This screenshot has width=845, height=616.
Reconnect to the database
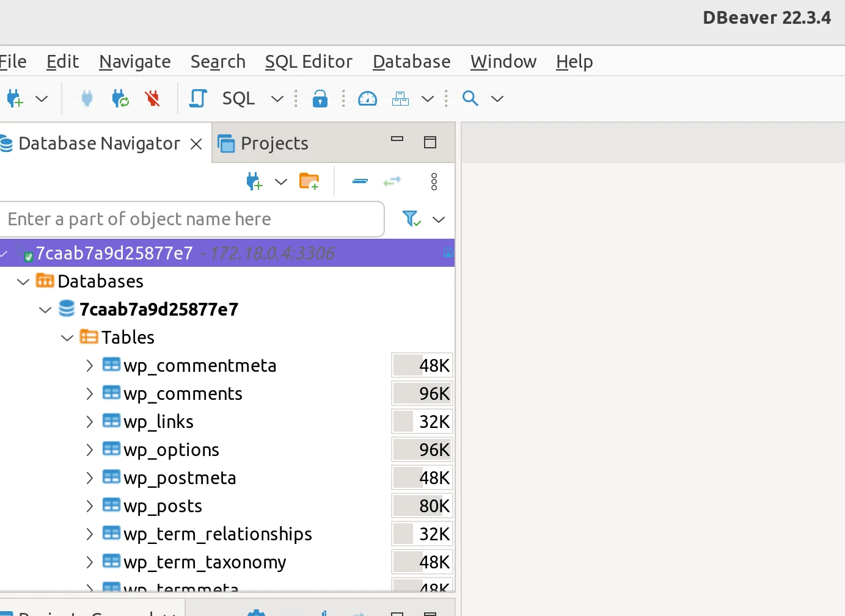point(120,98)
